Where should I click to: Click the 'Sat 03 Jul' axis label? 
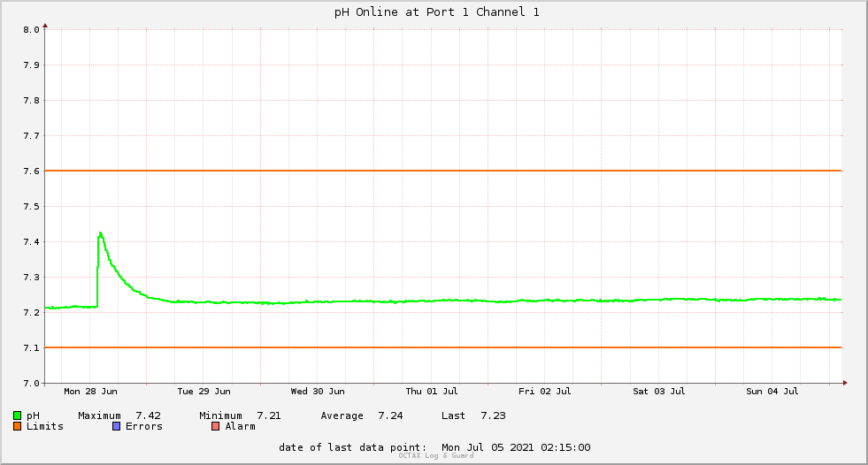click(x=659, y=392)
